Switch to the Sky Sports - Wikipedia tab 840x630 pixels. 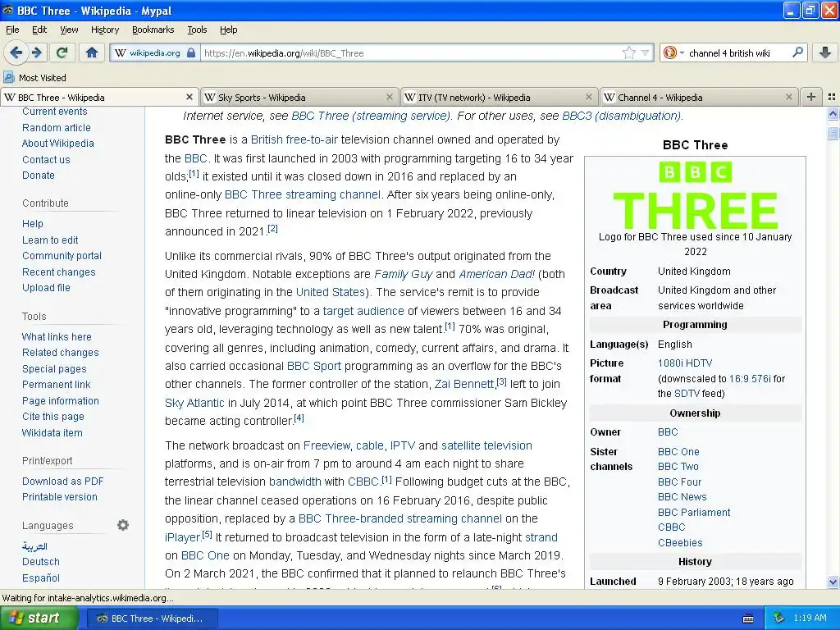(x=299, y=97)
